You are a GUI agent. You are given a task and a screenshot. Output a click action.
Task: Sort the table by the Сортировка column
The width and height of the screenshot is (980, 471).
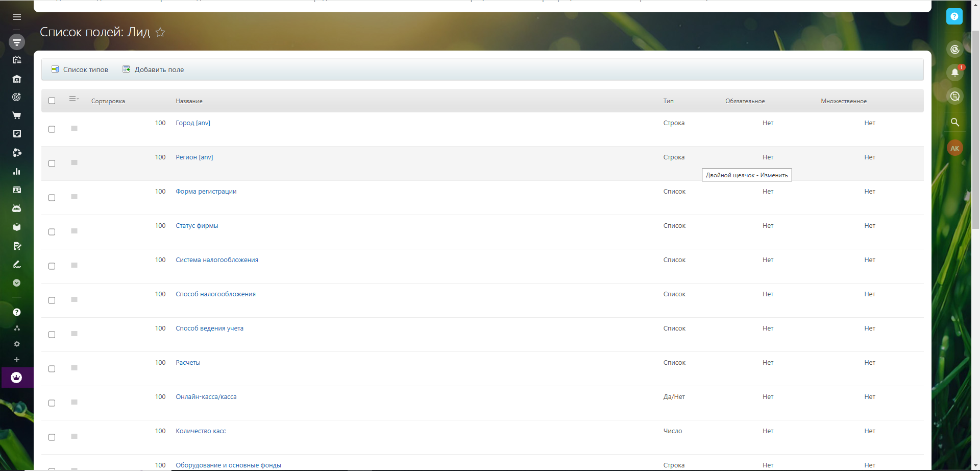coord(108,101)
